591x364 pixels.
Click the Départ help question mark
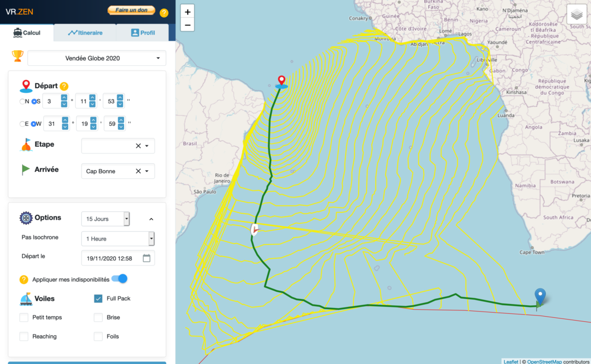64,87
